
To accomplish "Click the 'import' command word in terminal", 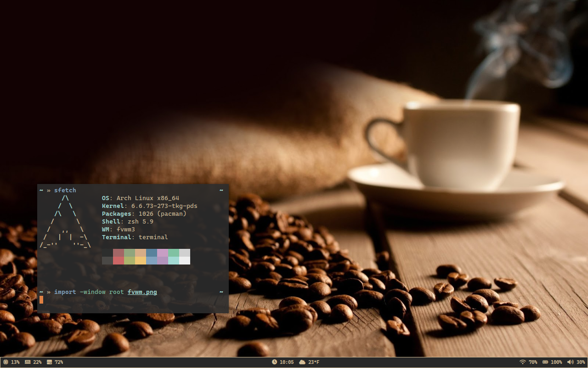I will click(65, 292).
